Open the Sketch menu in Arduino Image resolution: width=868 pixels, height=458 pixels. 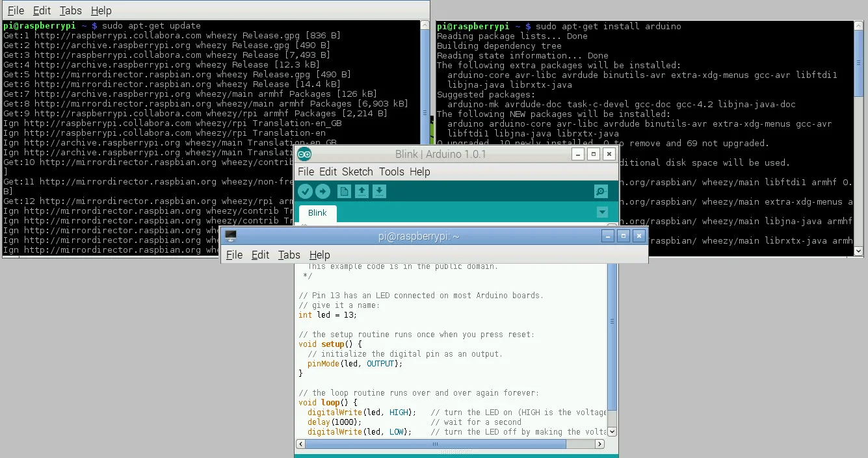pyautogui.click(x=358, y=172)
